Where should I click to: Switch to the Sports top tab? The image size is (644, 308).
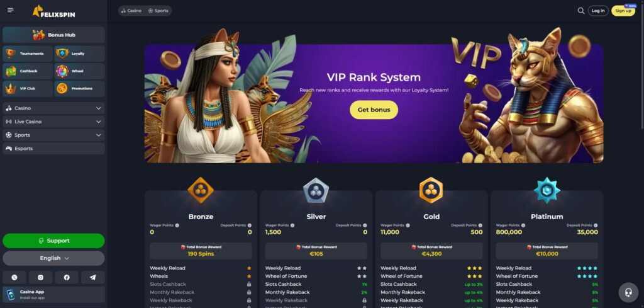pyautogui.click(x=158, y=11)
